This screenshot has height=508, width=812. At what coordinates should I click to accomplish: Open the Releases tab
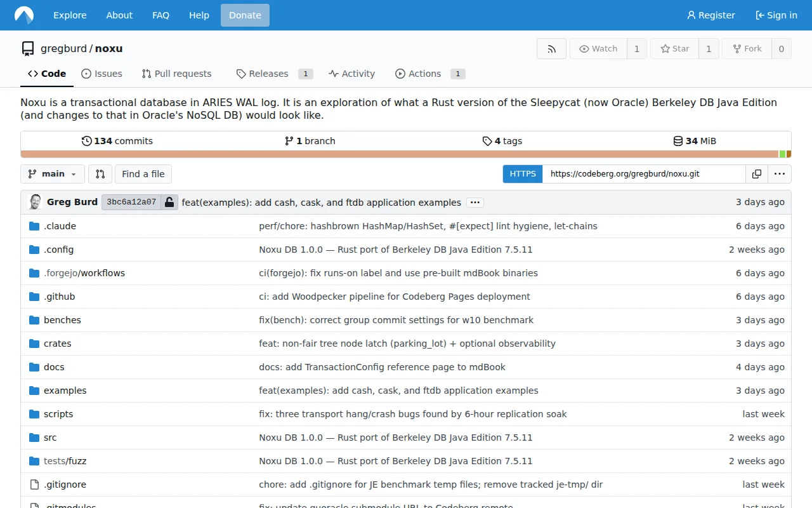(x=274, y=74)
